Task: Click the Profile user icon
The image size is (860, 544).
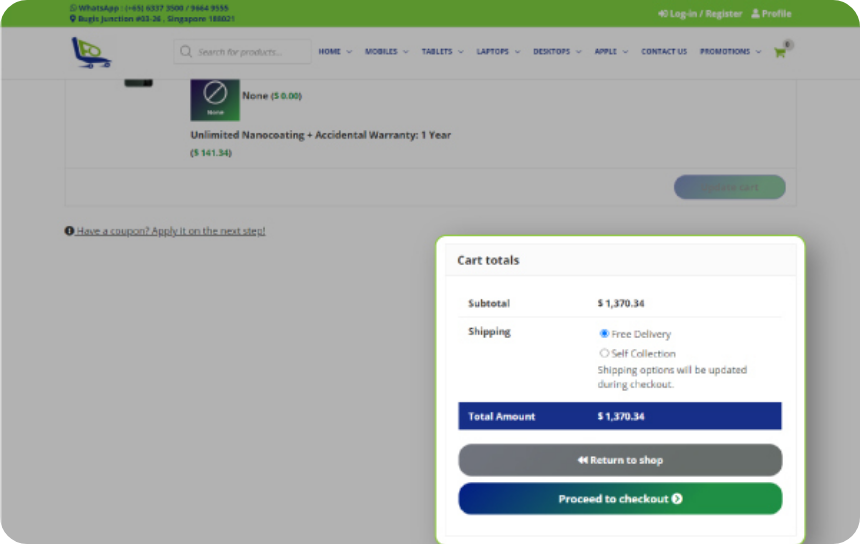Action: pyautogui.click(x=756, y=14)
